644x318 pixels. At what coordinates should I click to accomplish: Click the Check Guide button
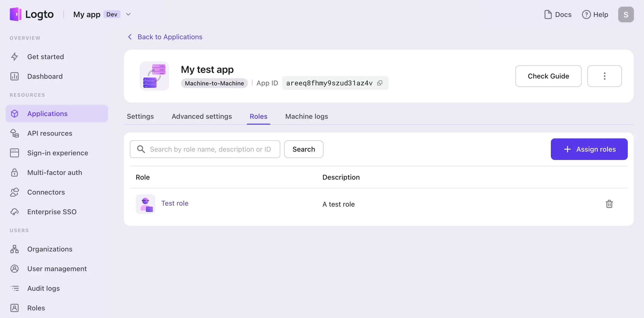[x=548, y=76]
